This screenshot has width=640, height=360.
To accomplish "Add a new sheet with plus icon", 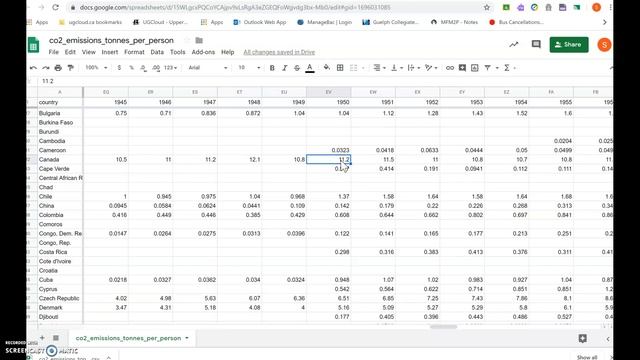I will 42,338.
